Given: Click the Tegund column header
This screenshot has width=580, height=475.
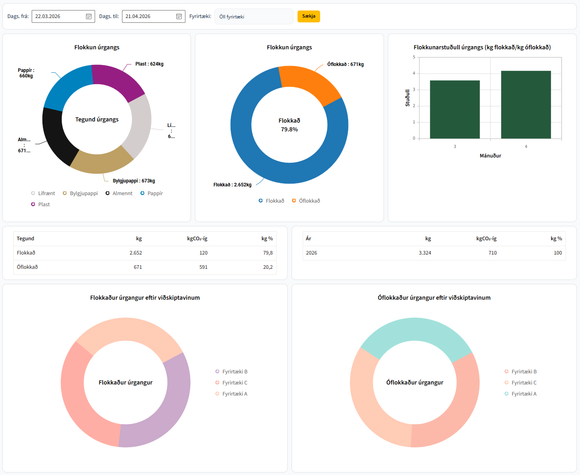Looking at the screenshot, I should click(x=26, y=239).
